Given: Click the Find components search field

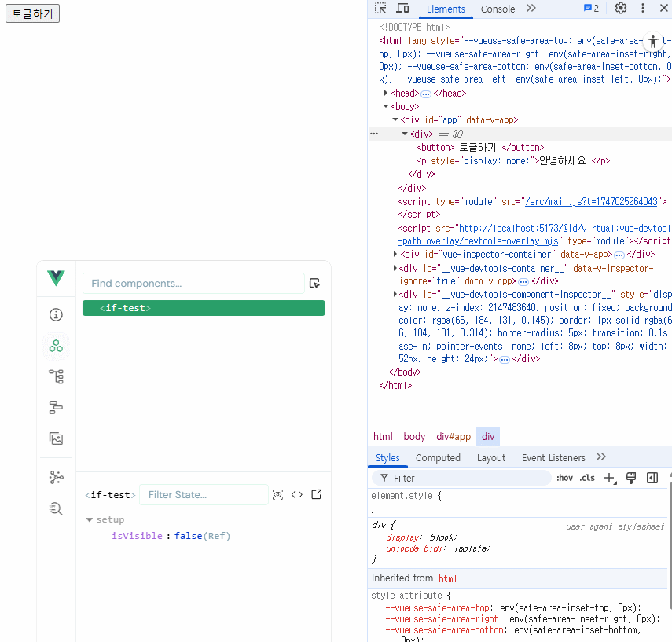Looking at the screenshot, I should click(x=193, y=284).
